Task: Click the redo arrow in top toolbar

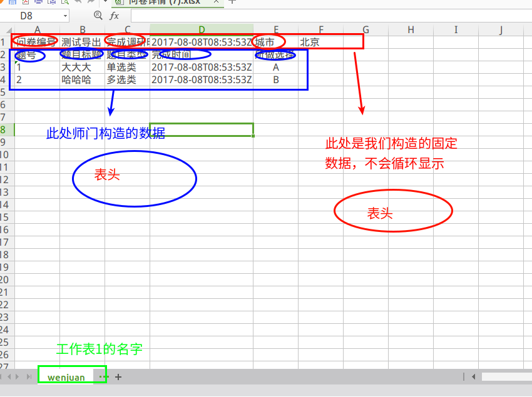Action: pos(91,1)
